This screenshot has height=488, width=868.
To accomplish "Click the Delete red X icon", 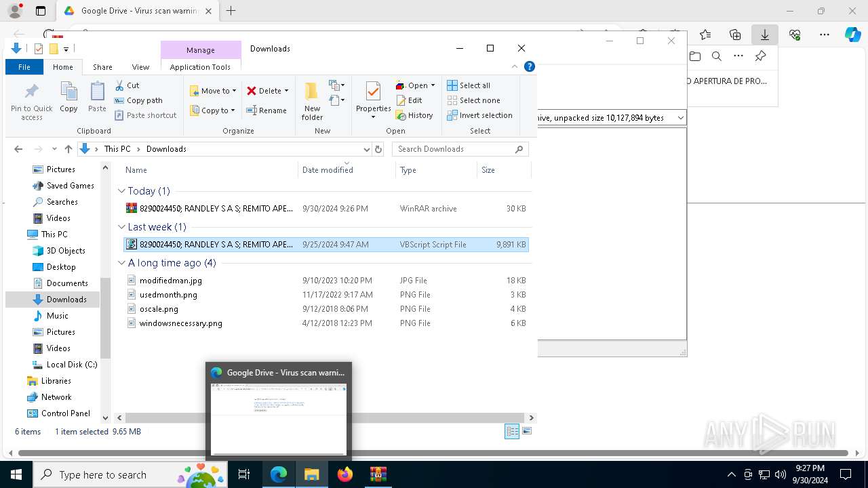I will point(252,91).
